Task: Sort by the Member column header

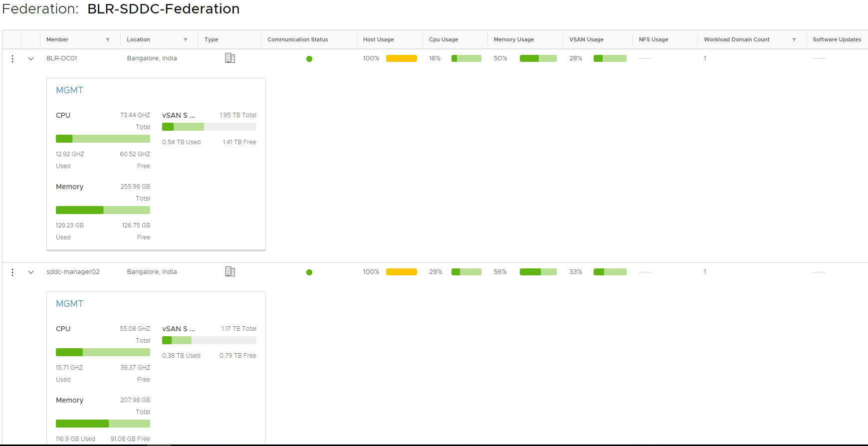Action: coord(57,40)
